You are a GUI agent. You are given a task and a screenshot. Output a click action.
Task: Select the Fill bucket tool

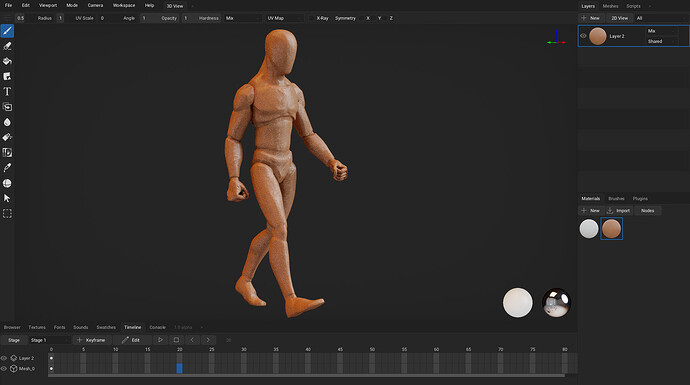[7, 61]
